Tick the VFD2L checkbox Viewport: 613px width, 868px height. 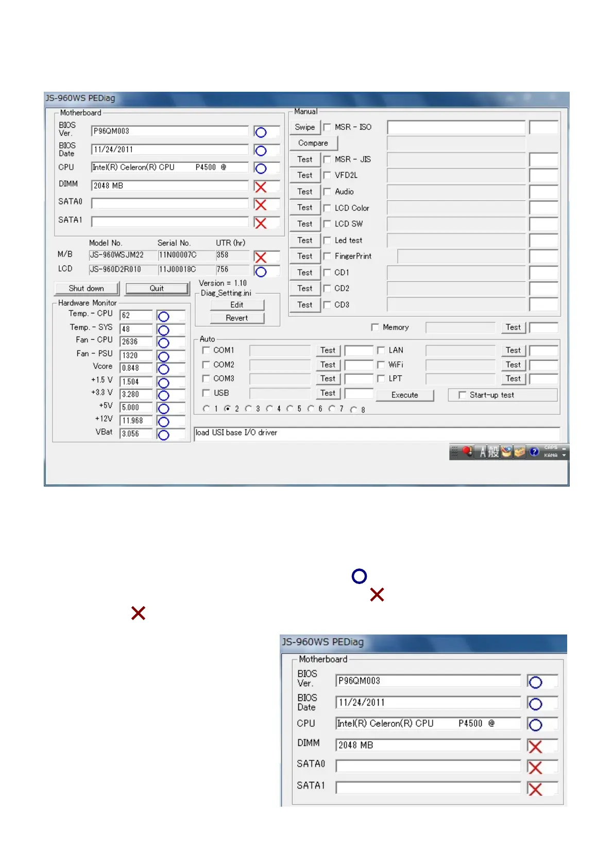[x=327, y=175]
